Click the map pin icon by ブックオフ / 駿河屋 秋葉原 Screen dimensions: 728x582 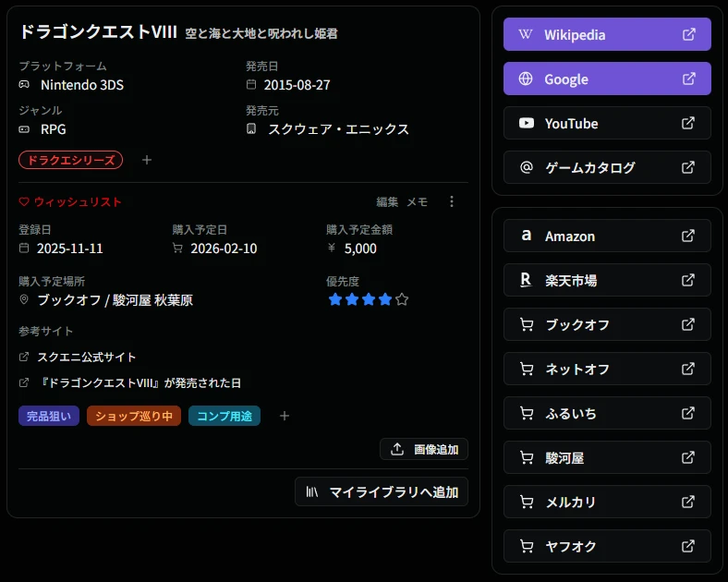coord(24,300)
